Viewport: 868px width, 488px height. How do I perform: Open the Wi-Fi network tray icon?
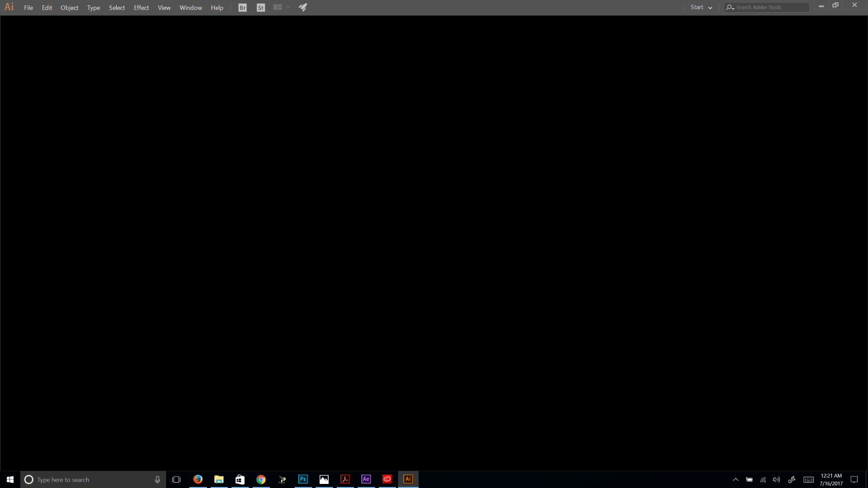point(763,480)
